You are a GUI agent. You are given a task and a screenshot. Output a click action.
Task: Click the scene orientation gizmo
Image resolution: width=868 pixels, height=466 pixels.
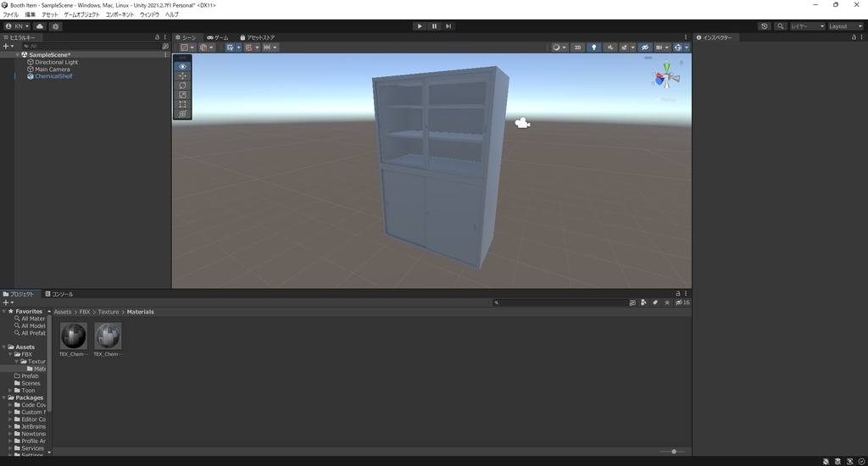[666, 77]
